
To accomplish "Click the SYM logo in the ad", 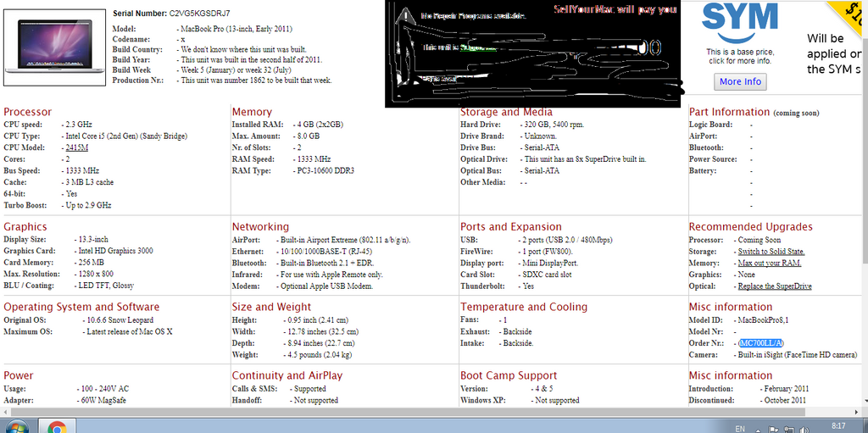I will click(x=739, y=21).
